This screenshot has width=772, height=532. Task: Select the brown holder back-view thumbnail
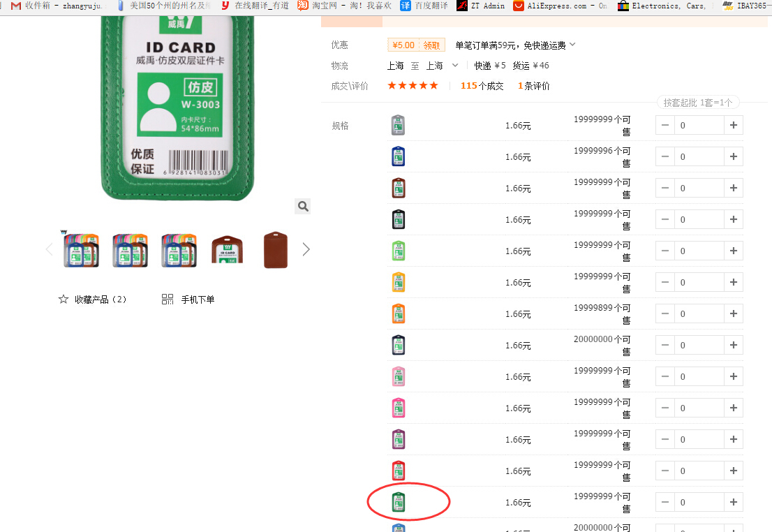pos(275,249)
